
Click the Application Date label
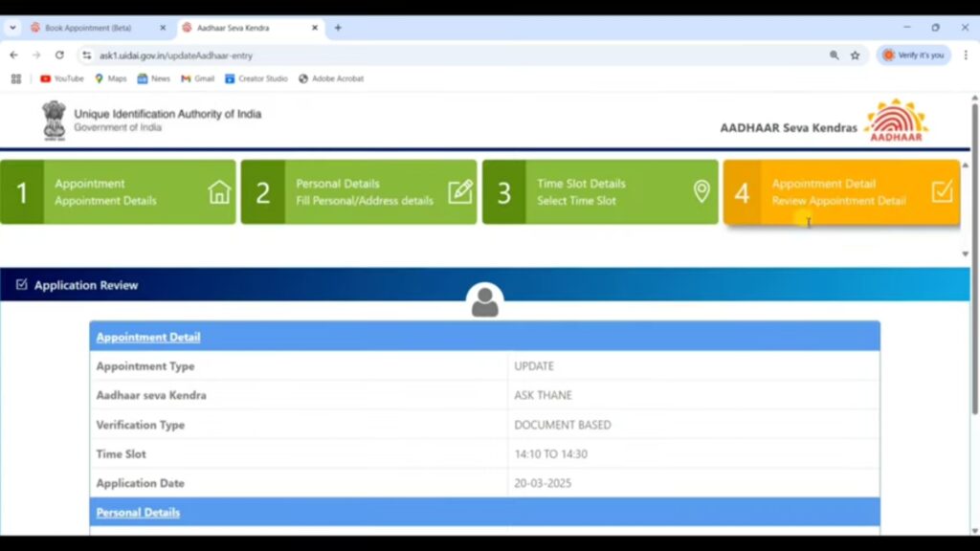140,483
